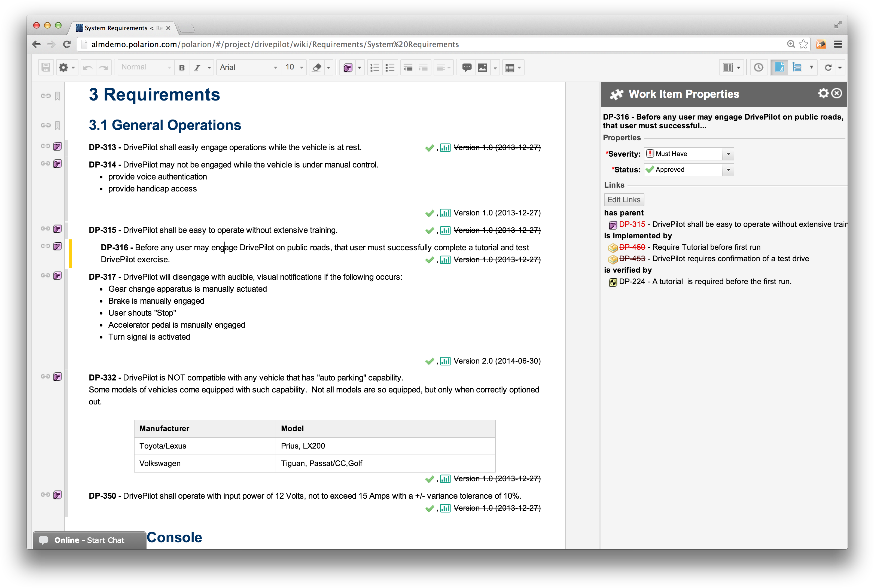The width and height of the screenshot is (874, 588).
Task: Go back with the browser back arrow
Action: tap(36, 44)
